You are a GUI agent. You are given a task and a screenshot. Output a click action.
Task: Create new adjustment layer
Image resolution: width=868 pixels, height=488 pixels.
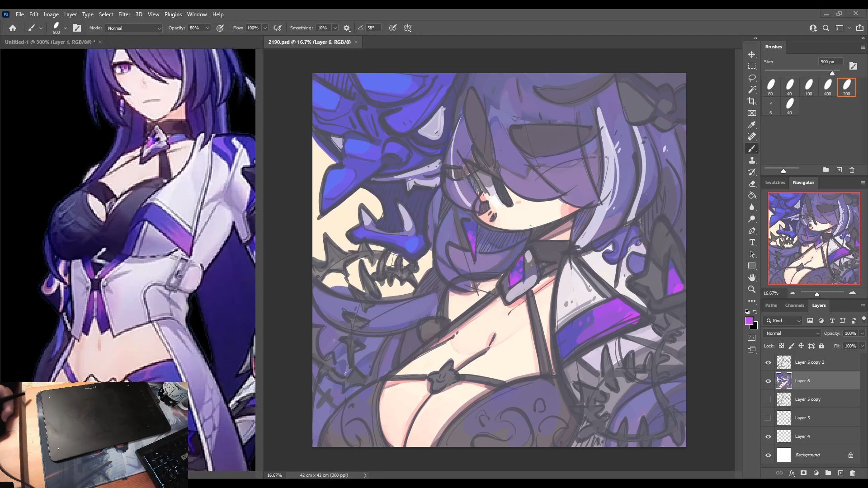coord(816,473)
